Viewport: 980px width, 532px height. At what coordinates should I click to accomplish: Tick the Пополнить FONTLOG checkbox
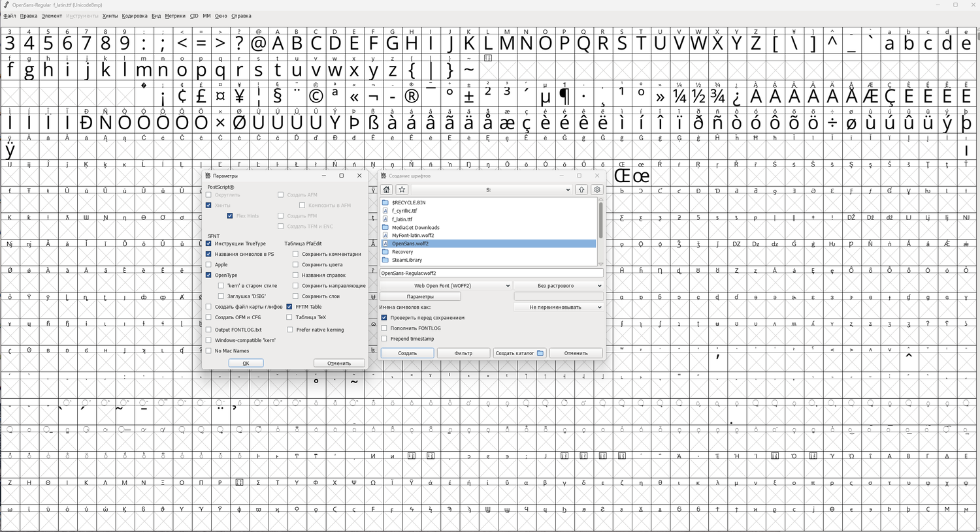click(384, 328)
